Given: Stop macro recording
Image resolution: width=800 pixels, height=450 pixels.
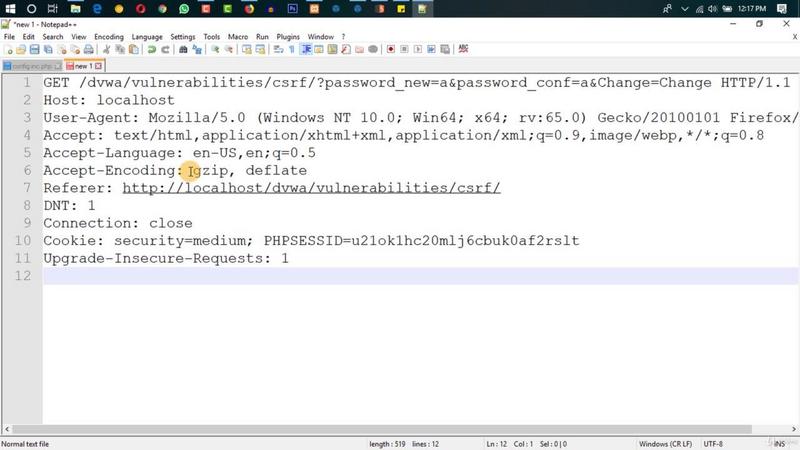Looking at the screenshot, I should [x=404, y=49].
